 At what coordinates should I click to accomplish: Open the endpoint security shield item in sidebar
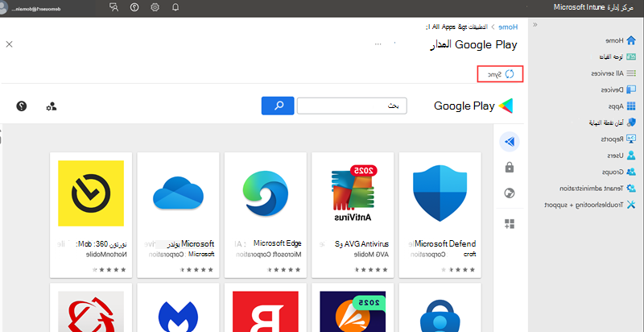[x=613, y=122]
